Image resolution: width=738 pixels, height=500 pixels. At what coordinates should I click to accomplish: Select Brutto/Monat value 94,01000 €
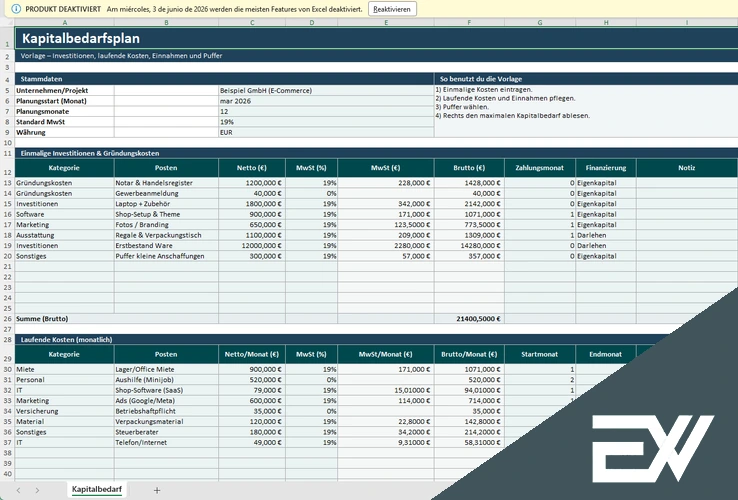click(469, 390)
